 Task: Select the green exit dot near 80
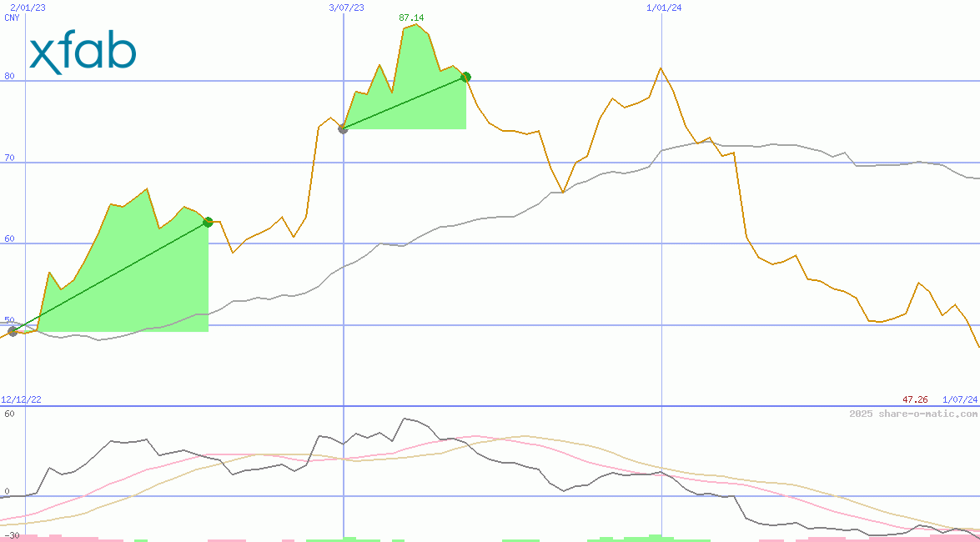(465, 78)
